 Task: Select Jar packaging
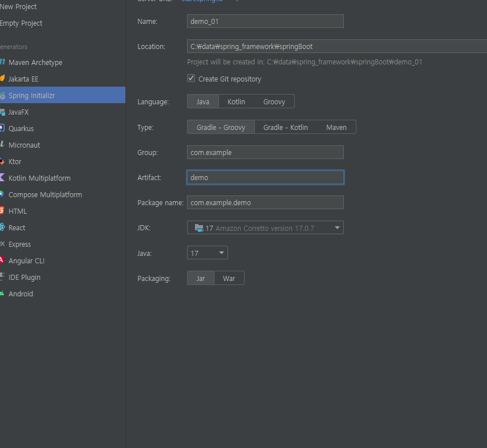(x=200, y=278)
